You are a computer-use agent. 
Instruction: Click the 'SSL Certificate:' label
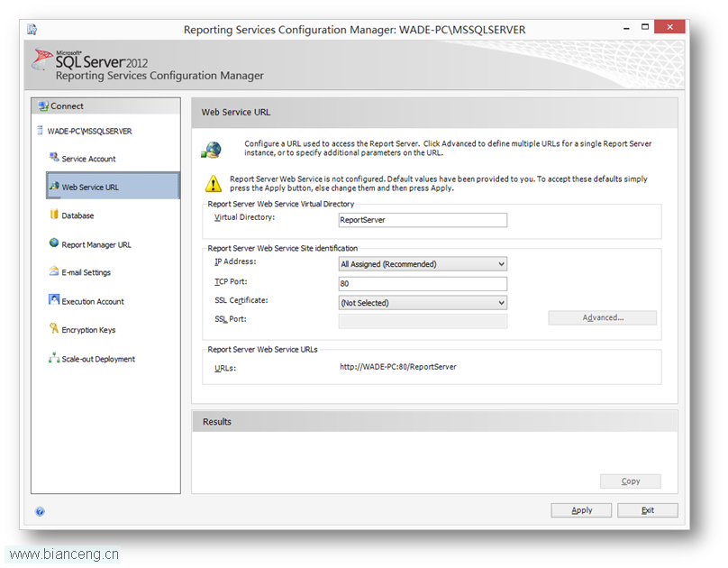coord(241,300)
